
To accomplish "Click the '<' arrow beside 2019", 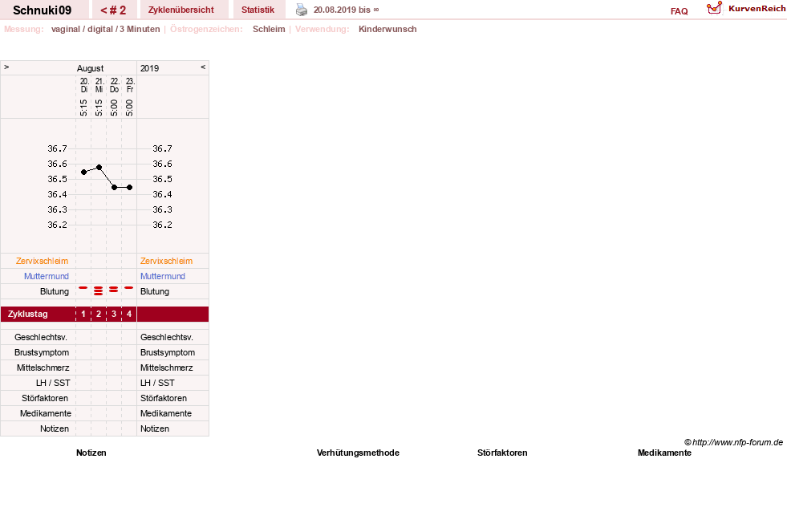I will [x=203, y=67].
